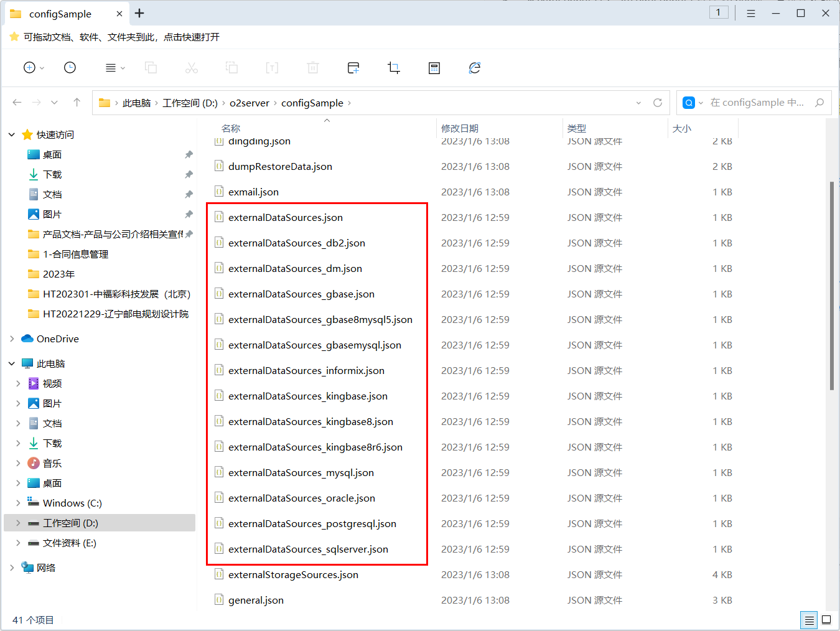This screenshot has height=631, width=840.
Task: Launch the Internet Explorer browser icon
Action: pos(475,68)
